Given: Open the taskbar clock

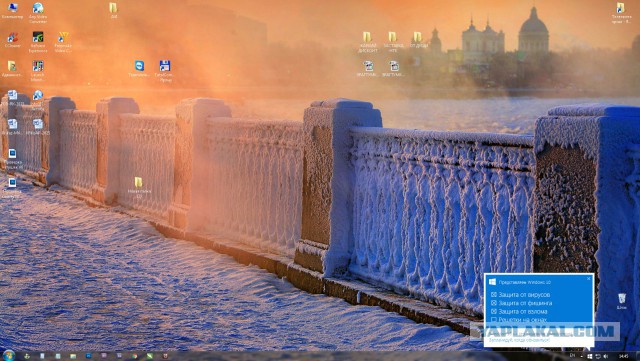Looking at the screenshot, I should click(624, 356).
